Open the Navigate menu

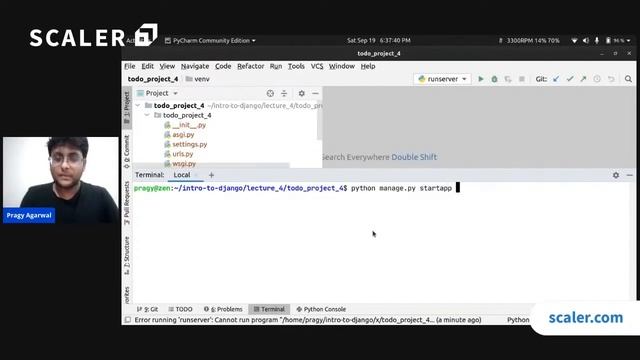(195, 66)
